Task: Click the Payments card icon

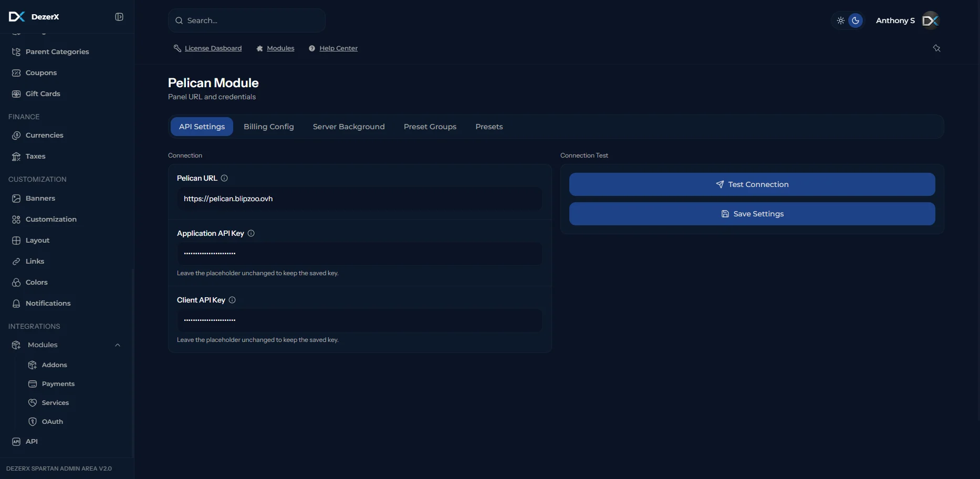Action: tap(33, 383)
